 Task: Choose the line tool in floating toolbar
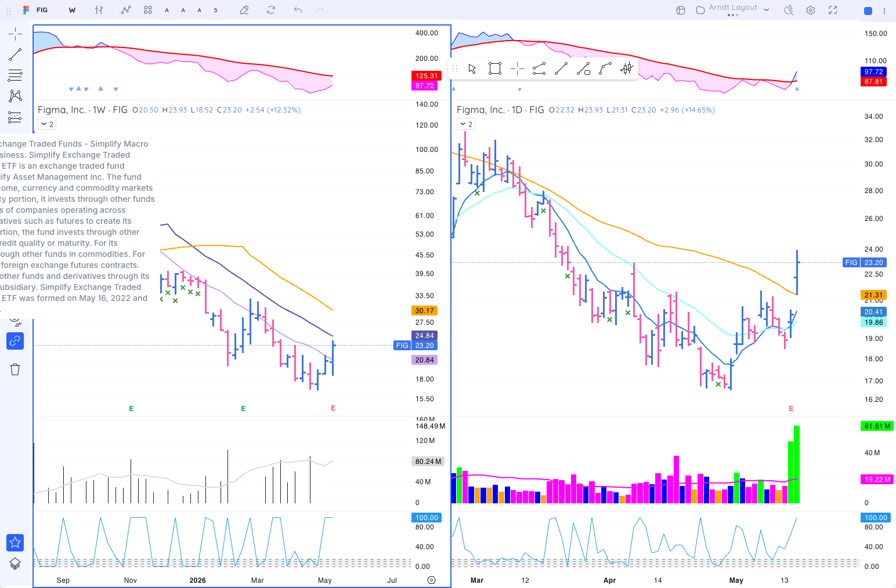tap(561, 69)
